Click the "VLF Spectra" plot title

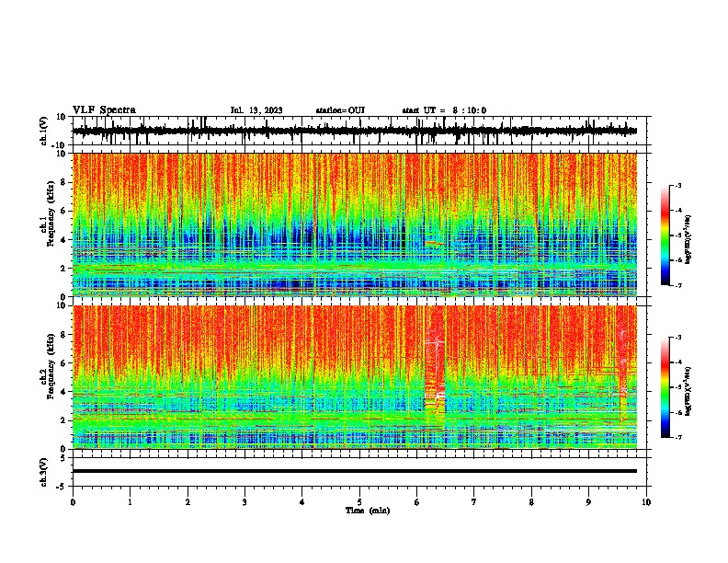coord(104,110)
